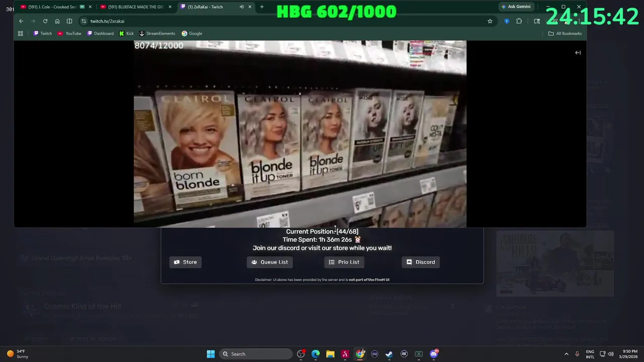Click the Ask Gemini button

pos(516,7)
